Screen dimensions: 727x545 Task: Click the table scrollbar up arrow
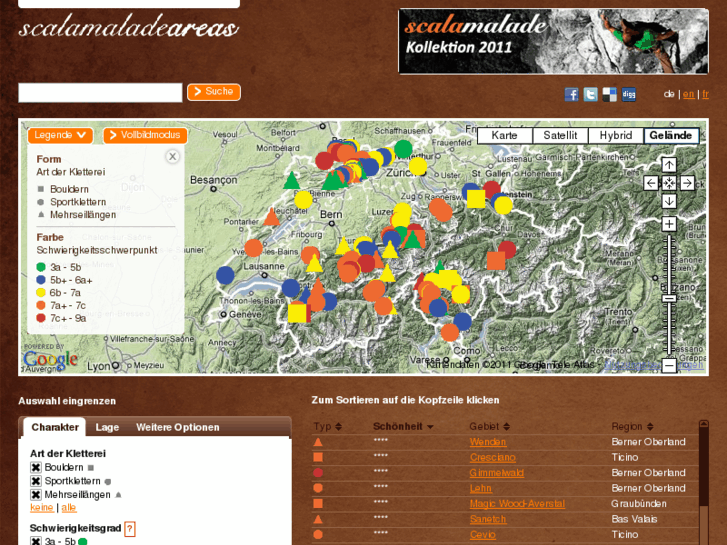pos(704,424)
